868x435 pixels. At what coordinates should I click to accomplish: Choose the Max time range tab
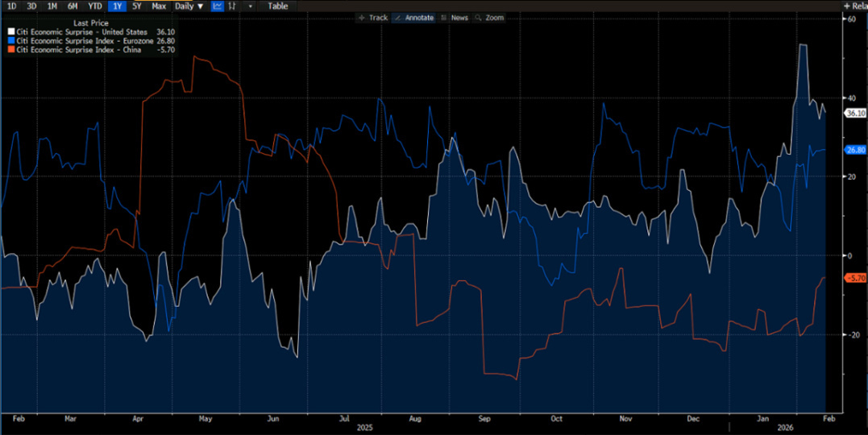pos(159,6)
